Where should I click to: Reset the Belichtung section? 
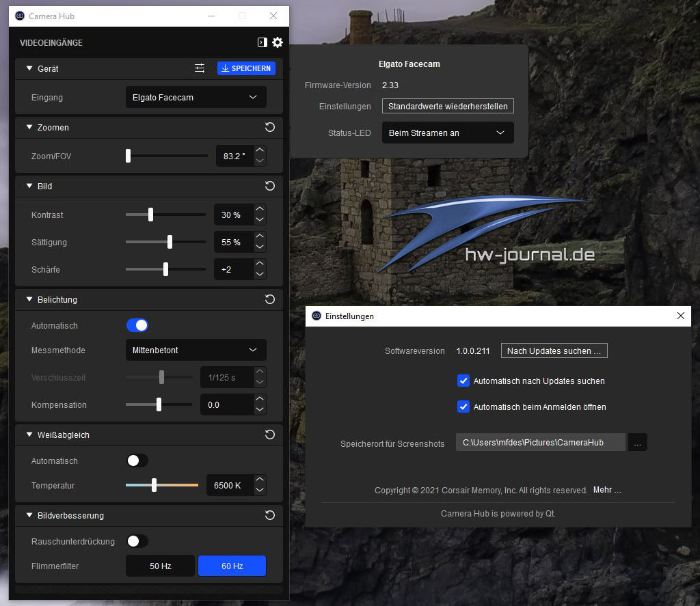[x=269, y=299]
